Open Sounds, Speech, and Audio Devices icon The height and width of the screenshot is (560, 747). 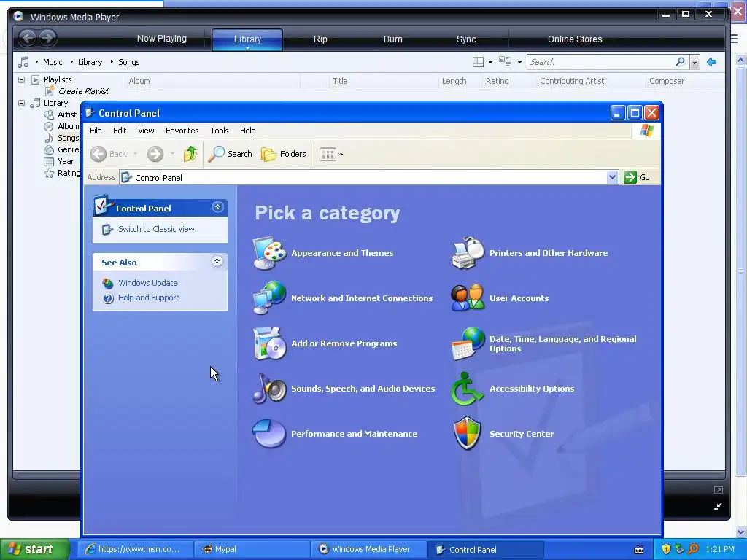[269, 389]
